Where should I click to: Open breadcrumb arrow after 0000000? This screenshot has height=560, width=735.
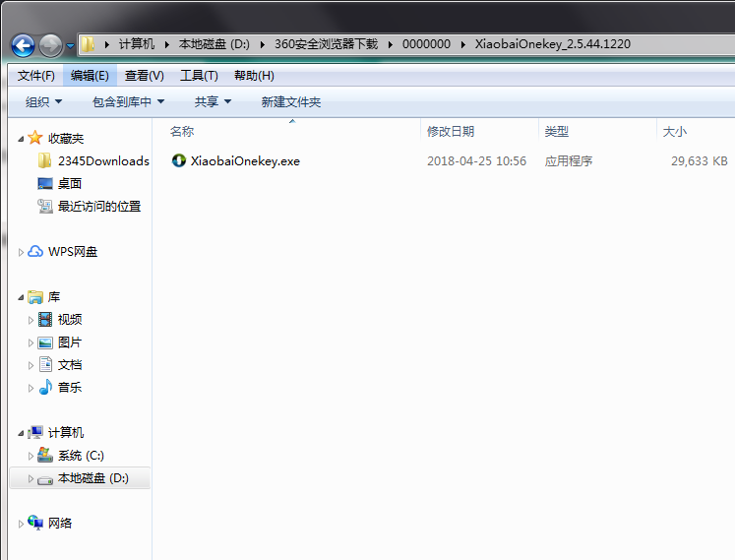(x=462, y=44)
